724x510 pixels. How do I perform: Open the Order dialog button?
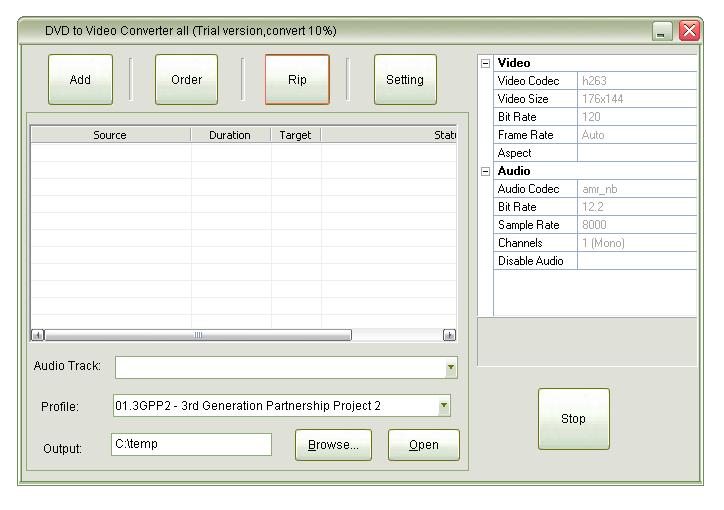click(x=186, y=80)
